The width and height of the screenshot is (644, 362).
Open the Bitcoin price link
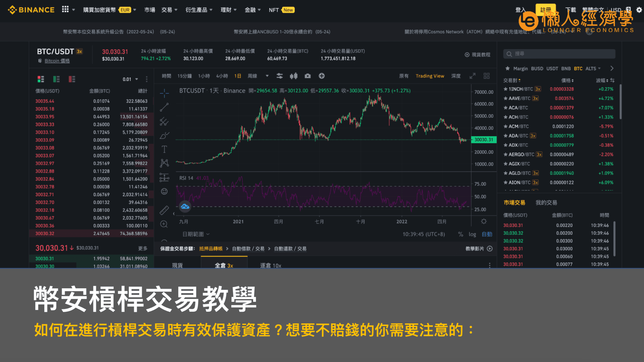pos(57,61)
